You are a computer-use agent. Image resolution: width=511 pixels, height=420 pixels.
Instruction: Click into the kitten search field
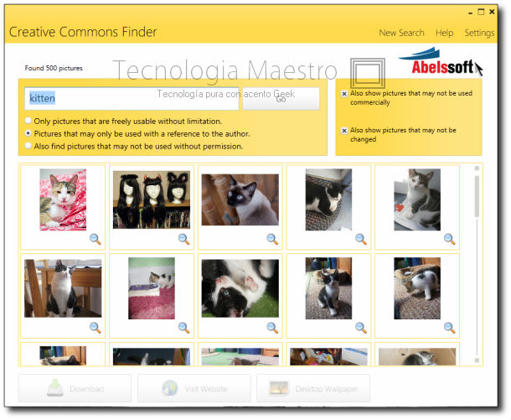[132, 98]
